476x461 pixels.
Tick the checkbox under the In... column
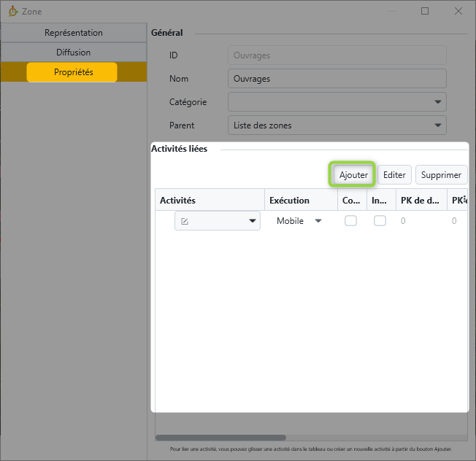pos(380,221)
